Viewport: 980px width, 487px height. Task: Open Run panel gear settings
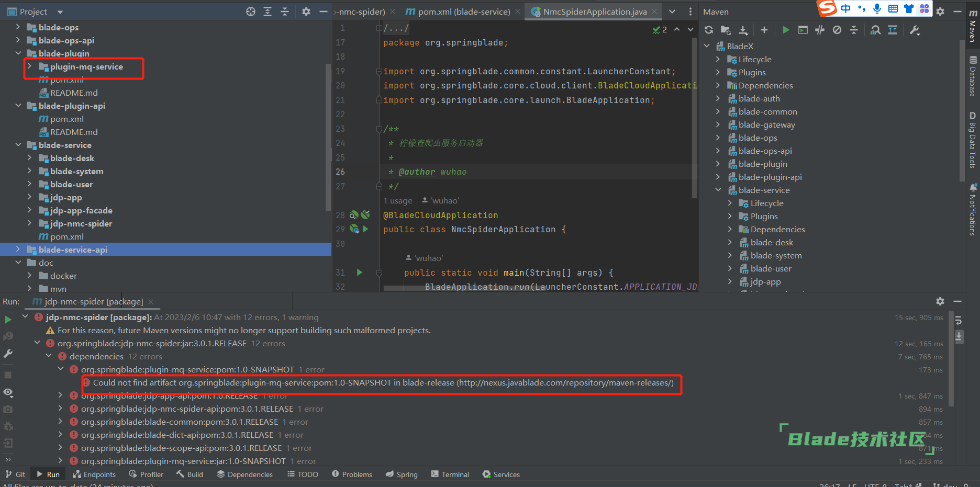(940, 301)
